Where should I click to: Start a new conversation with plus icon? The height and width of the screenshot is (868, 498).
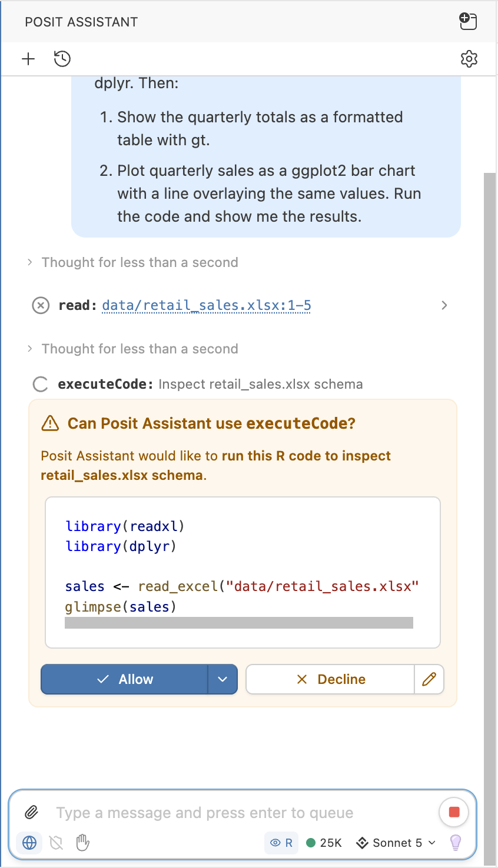click(28, 59)
